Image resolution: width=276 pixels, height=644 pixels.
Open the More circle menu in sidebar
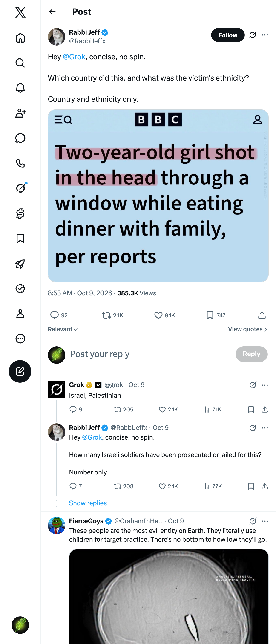20,339
